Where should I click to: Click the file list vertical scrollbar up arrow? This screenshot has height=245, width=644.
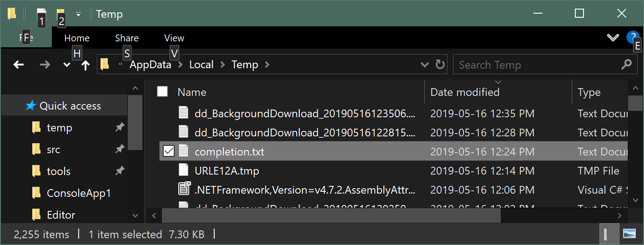pos(635,87)
